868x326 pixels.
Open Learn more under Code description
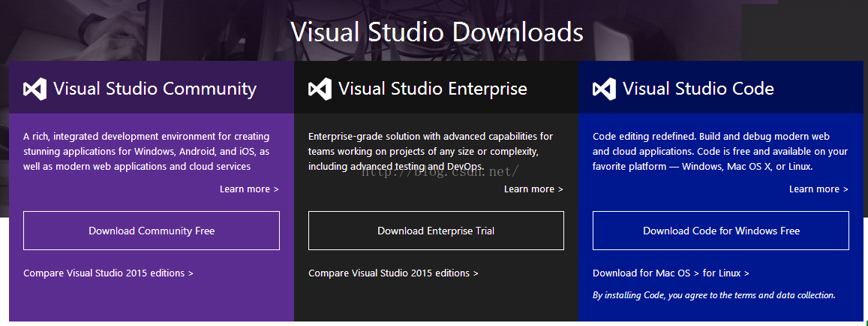(818, 189)
